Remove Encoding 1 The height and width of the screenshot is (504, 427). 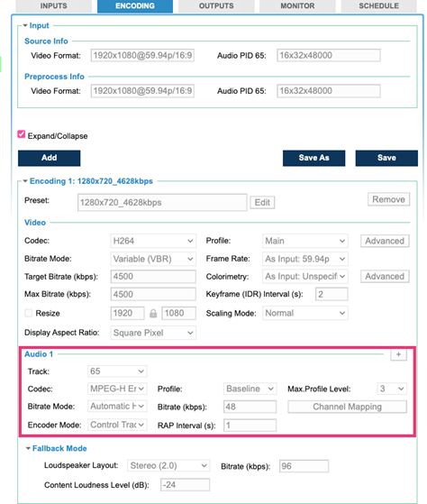(388, 199)
